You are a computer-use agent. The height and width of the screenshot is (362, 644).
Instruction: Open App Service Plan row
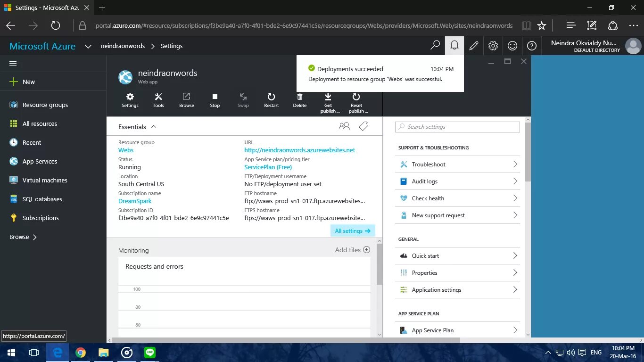coord(457,330)
